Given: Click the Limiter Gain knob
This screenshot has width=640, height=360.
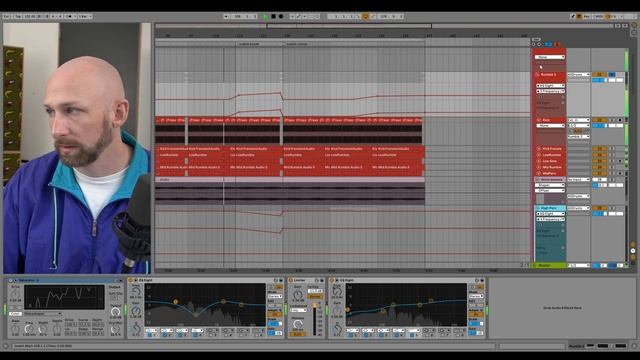Looking at the screenshot, I should (298, 294).
